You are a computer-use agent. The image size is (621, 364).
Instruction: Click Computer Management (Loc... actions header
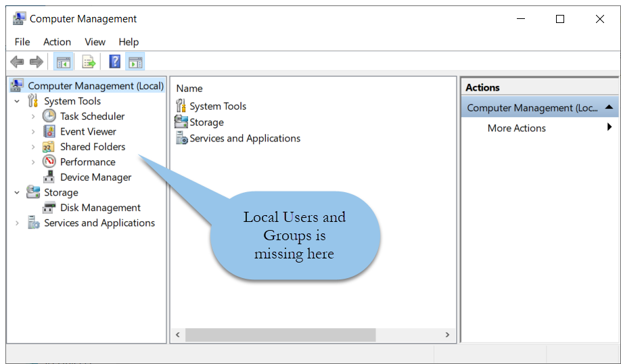coord(540,108)
